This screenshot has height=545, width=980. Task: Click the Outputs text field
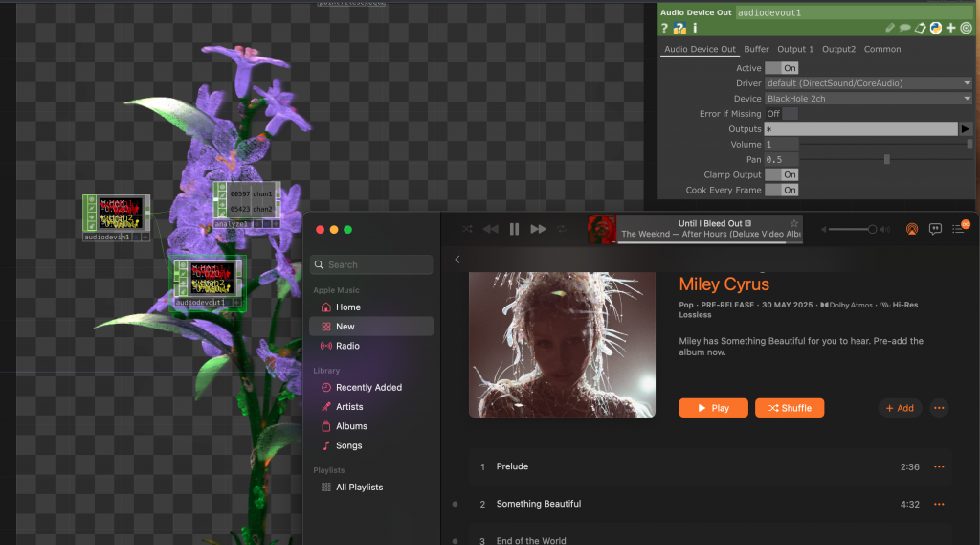click(x=861, y=129)
